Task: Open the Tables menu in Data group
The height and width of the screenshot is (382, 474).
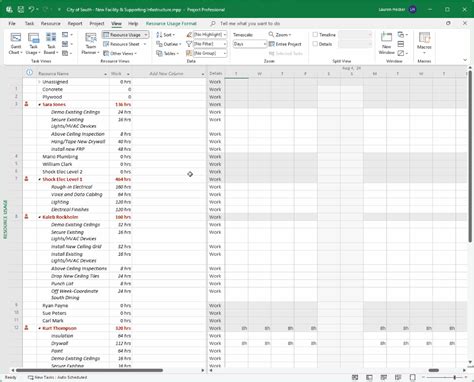Action: coord(167,53)
